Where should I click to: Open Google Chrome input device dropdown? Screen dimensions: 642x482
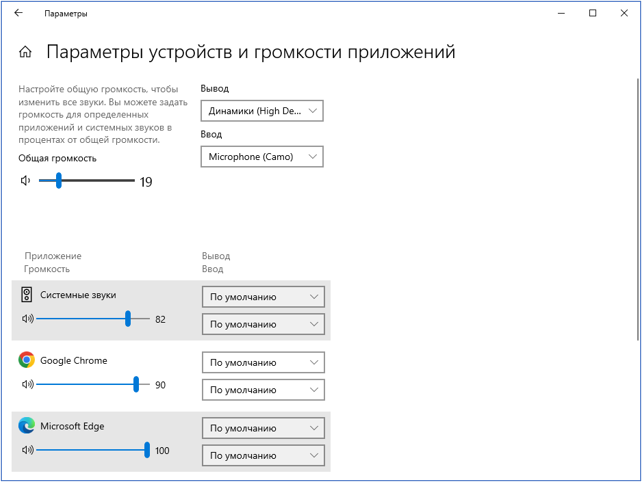pyautogui.click(x=264, y=390)
